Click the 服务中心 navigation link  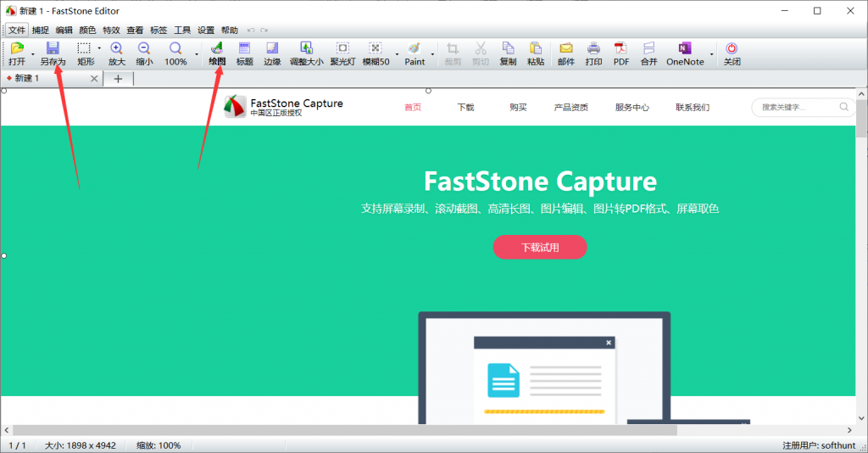[632, 108]
